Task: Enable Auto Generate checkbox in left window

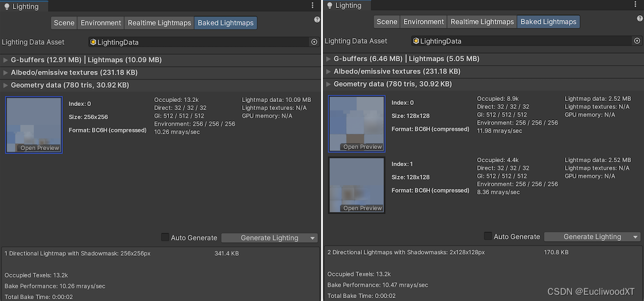Action: [x=165, y=237]
